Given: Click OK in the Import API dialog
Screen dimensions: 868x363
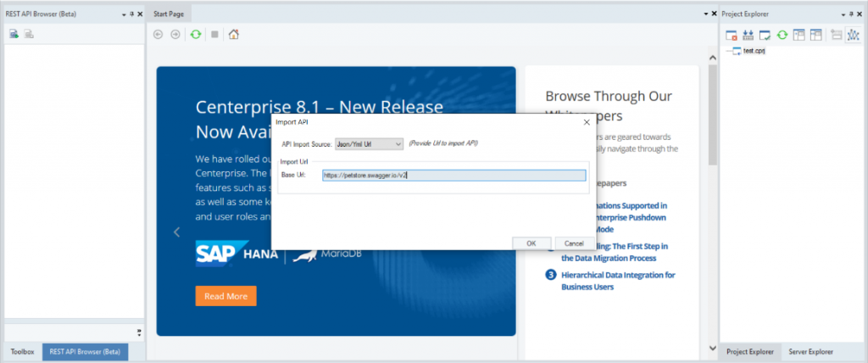Looking at the screenshot, I should pyautogui.click(x=531, y=243).
